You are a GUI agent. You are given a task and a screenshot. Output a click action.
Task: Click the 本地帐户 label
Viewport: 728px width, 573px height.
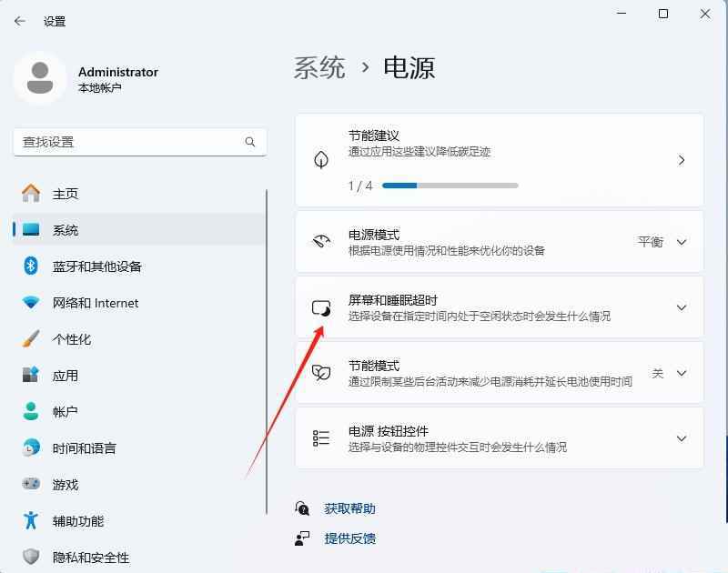100,87
